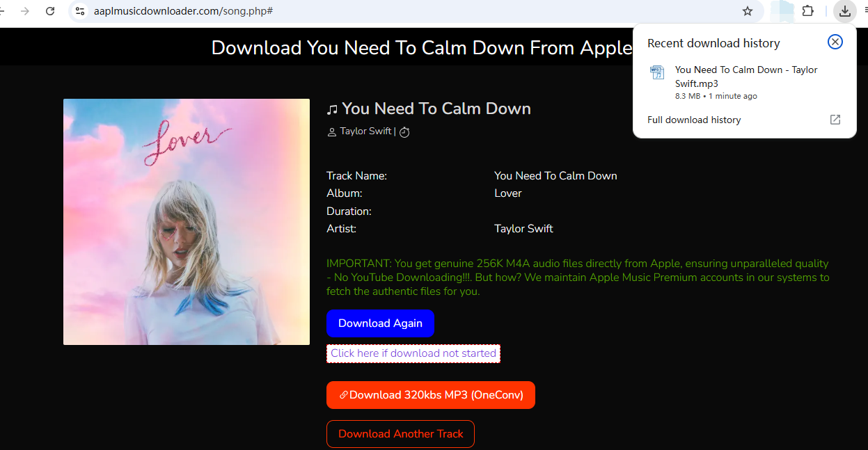Close the Recent download history popup
The height and width of the screenshot is (450, 868).
point(835,42)
